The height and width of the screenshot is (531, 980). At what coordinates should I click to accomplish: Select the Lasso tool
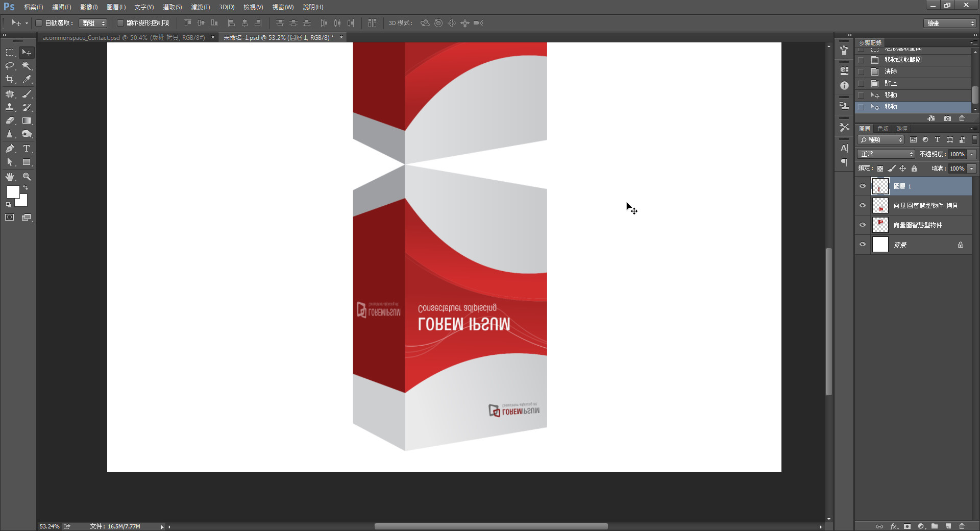pos(10,66)
